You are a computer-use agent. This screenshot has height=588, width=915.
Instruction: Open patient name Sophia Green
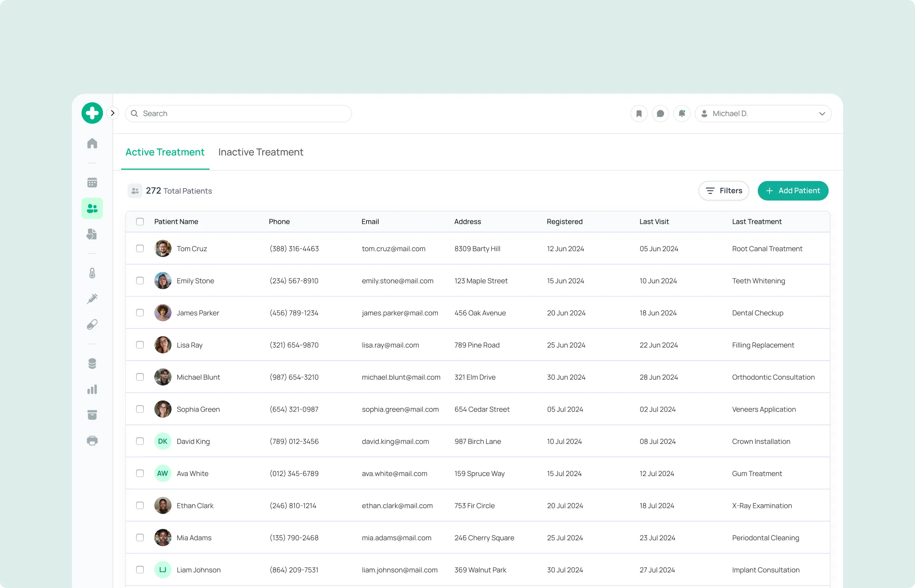coord(198,409)
